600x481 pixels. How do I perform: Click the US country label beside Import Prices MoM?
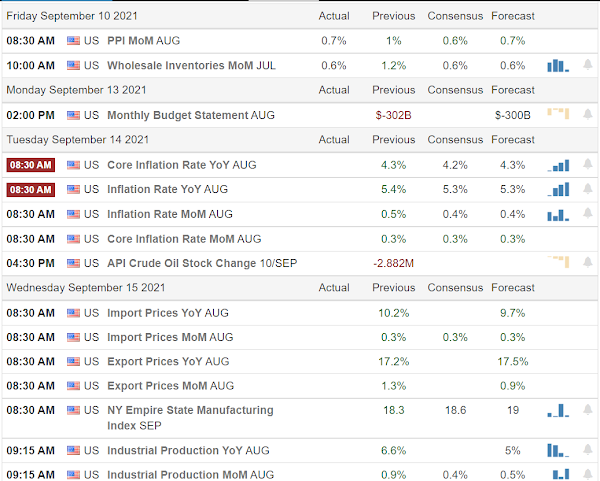tap(91, 337)
